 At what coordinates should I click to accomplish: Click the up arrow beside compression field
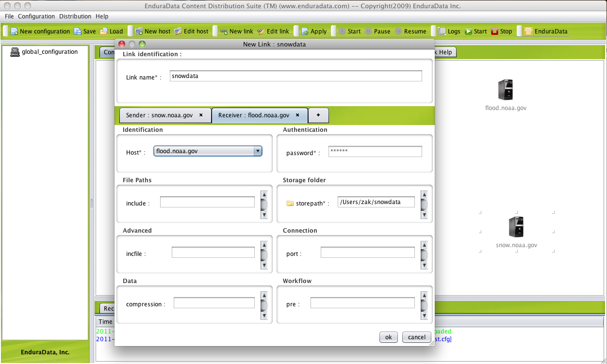[x=264, y=295]
